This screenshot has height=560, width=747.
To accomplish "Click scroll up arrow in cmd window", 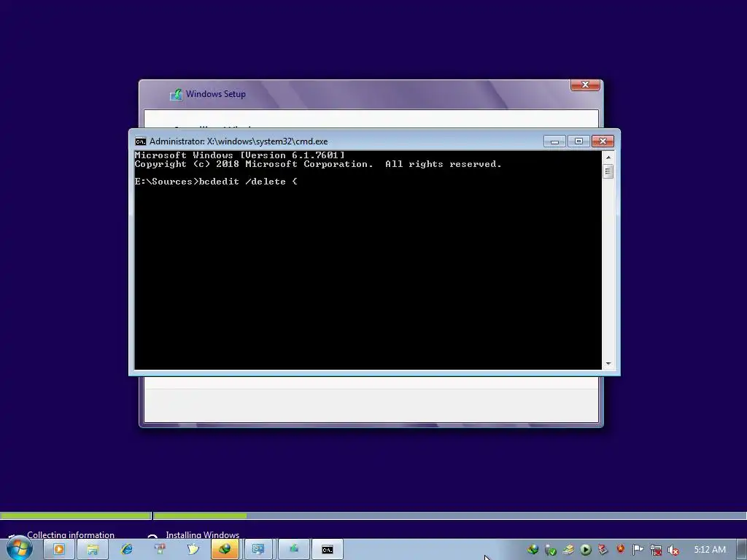I will coord(608,157).
